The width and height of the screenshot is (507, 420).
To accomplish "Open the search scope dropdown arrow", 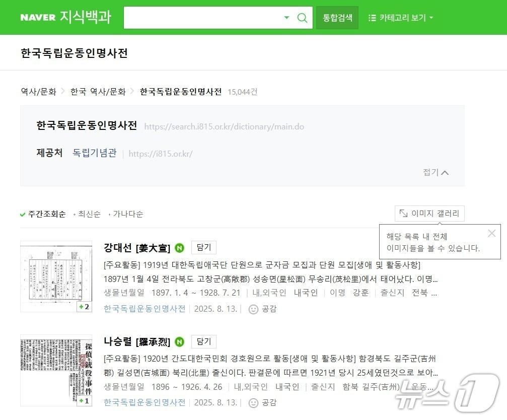I will click(x=286, y=17).
